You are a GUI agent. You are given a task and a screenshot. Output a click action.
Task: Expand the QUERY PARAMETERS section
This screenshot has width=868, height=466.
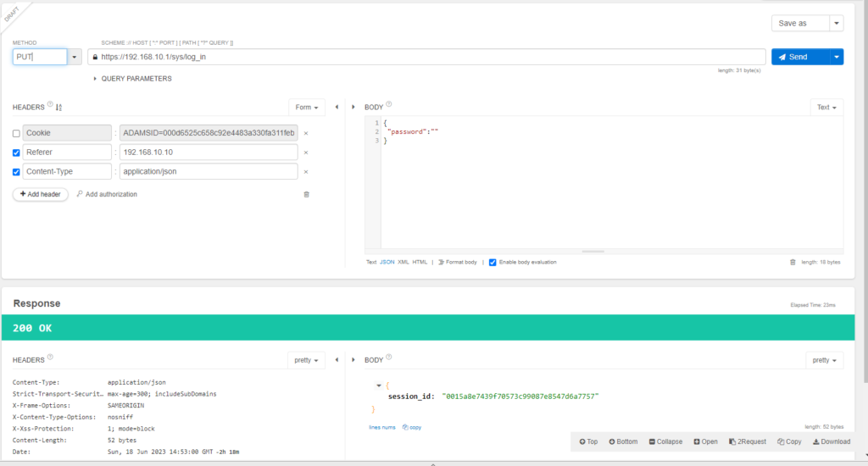[132, 79]
